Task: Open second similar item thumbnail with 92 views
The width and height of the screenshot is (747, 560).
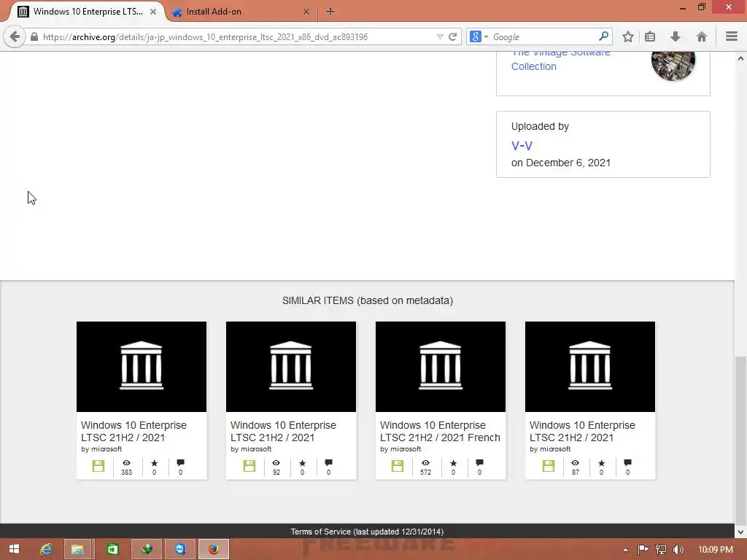Action: (x=291, y=367)
